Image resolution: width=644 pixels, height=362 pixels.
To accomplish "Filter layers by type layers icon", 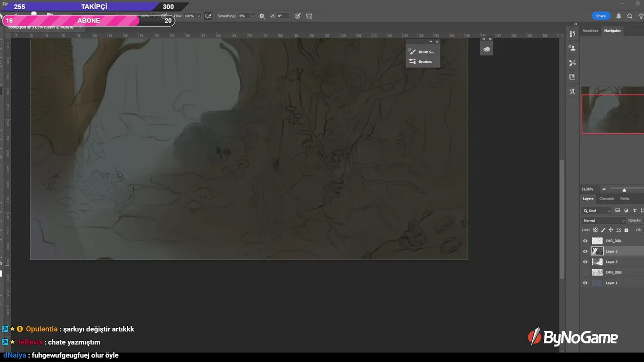I will tap(634, 211).
